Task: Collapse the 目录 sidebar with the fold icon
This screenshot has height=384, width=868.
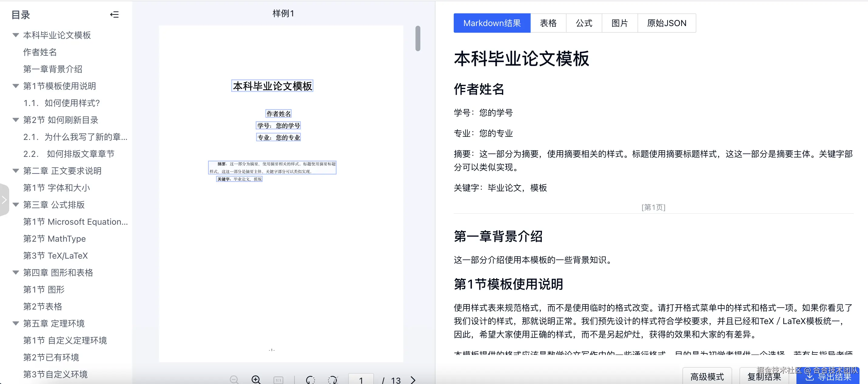Action: (x=114, y=15)
